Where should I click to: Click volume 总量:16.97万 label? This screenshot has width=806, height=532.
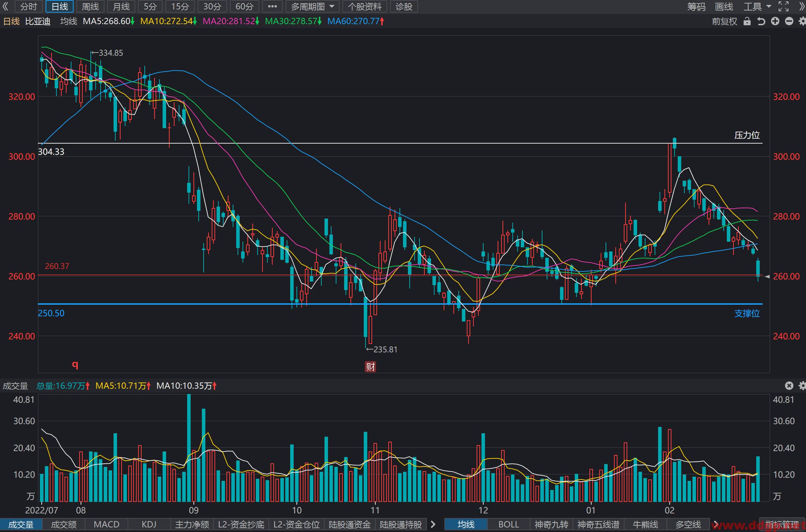click(x=63, y=386)
